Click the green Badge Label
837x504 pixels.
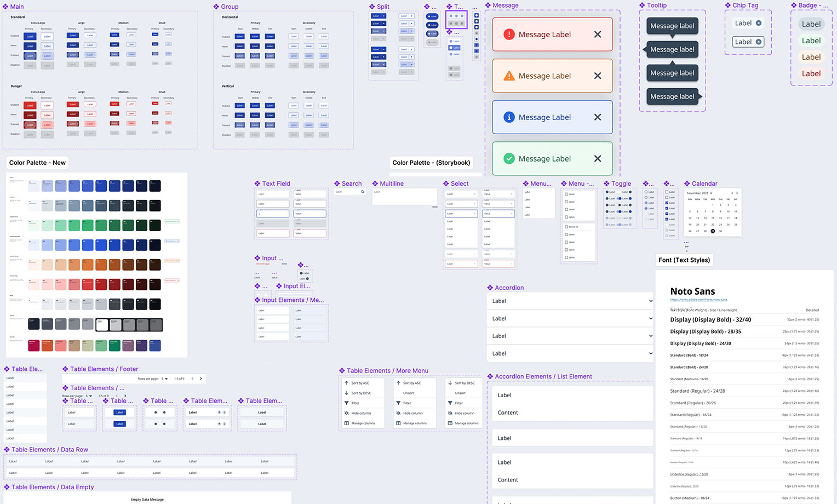(x=811, y=41)
